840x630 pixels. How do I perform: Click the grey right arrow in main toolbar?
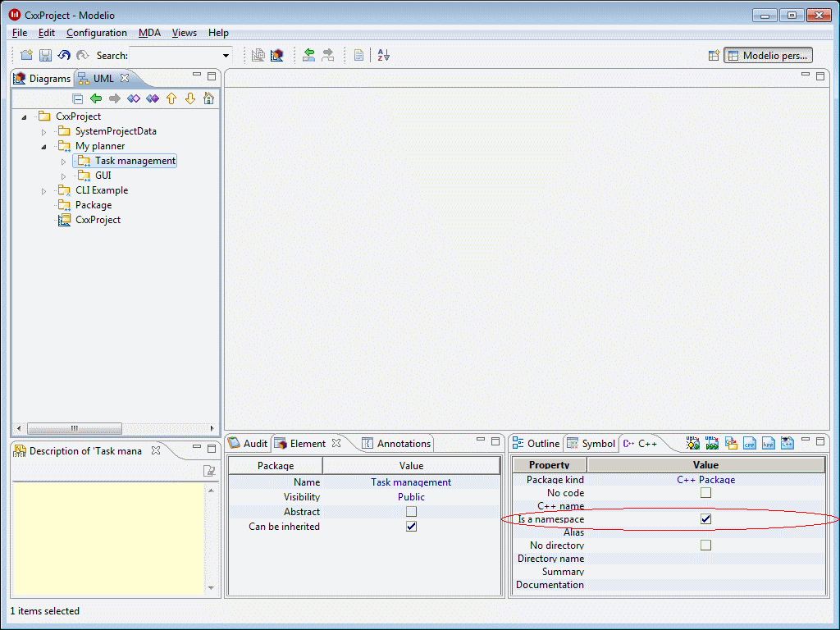pos(328,55)
